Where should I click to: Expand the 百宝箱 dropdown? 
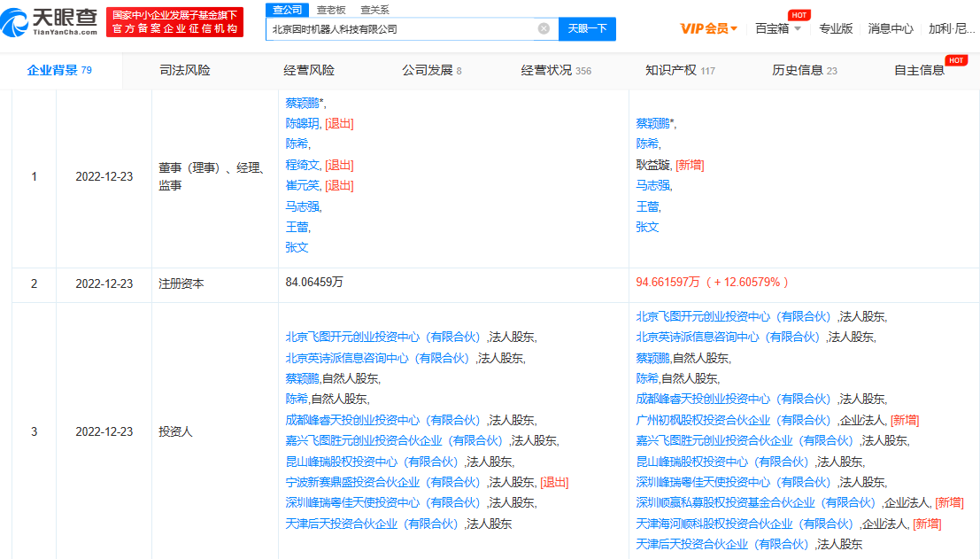[x=778, y=28]
